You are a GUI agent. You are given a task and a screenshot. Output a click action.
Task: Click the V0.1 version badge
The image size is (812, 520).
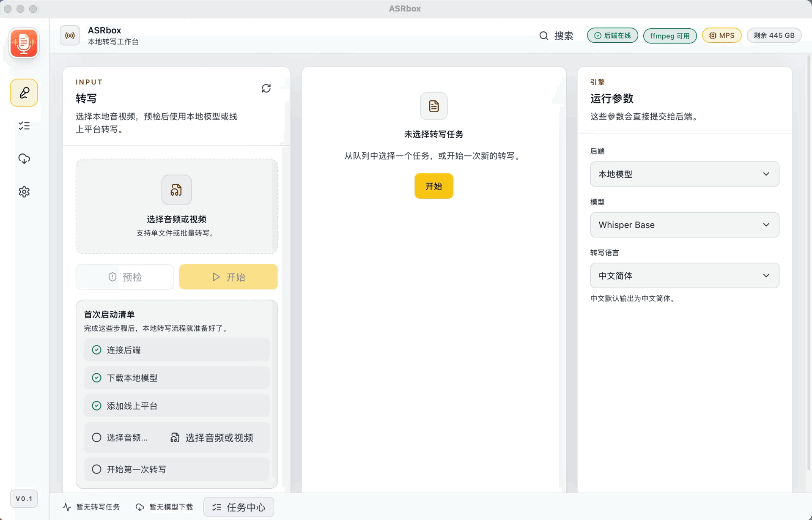(24, 498)
